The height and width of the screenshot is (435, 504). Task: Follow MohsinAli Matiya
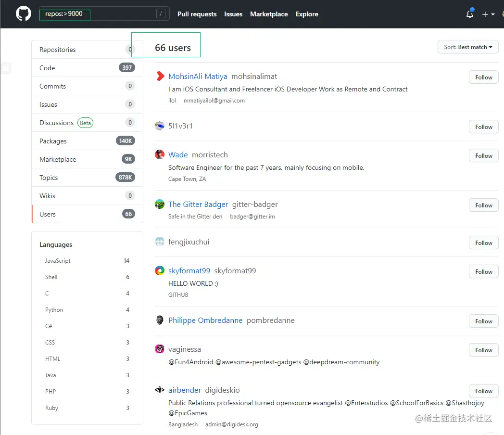(483, 77)
